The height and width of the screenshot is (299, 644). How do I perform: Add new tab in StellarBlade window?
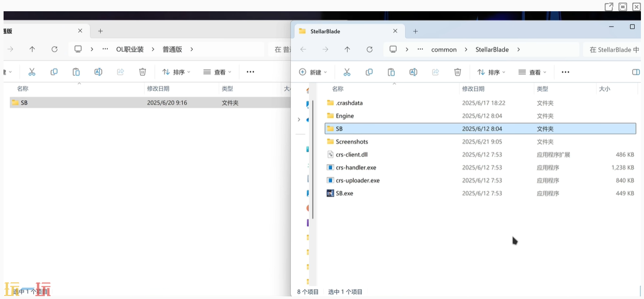(415, 31)
